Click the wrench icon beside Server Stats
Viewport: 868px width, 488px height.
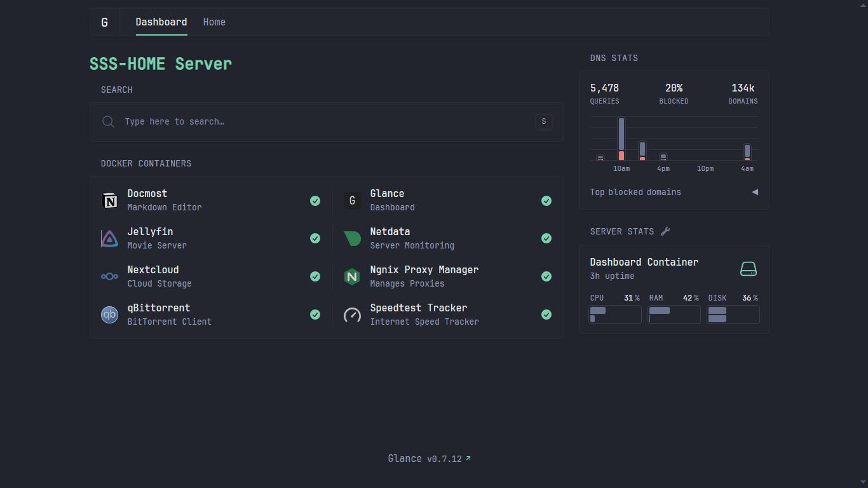pyautogui.click(x=665, y=231)
